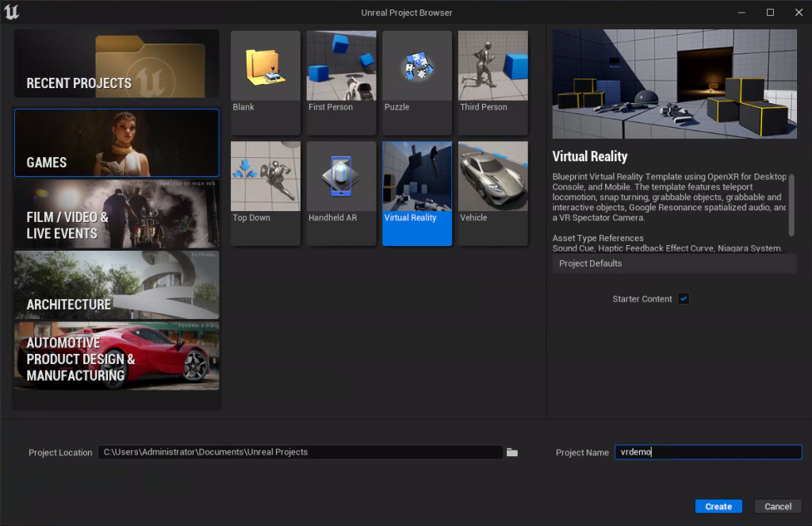Click the Project Name input field
This screenshot has height=526, width=812.
click(708, 452)
